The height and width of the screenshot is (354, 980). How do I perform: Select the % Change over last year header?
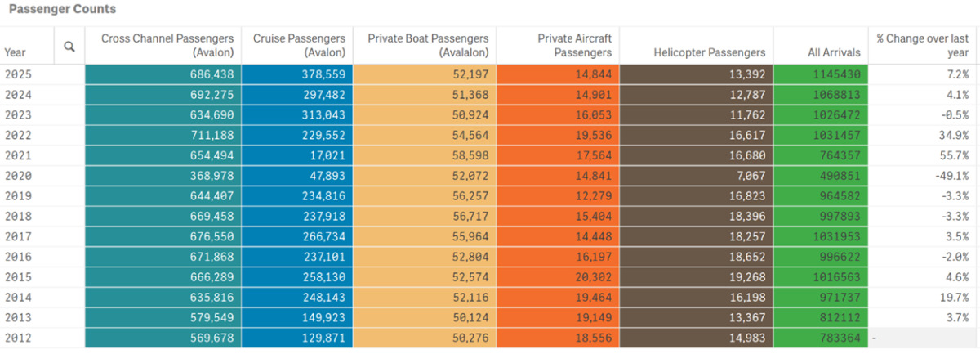coord(922,45)
